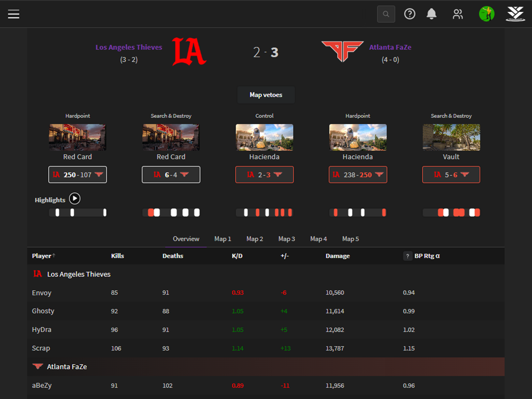Image resolution: width=532 pixels, height=399 pixels.
Task: Expand the Hacienda 2-3 score box
Action: click(264, 175)
